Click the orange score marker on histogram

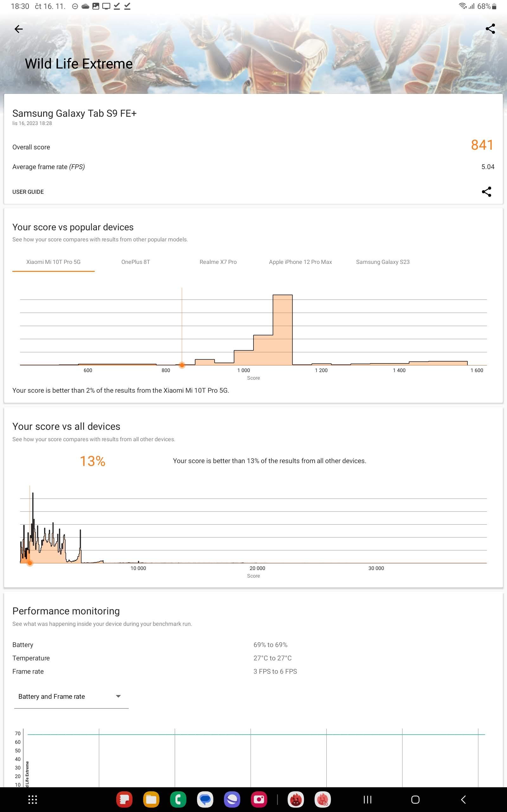[182, 365]
